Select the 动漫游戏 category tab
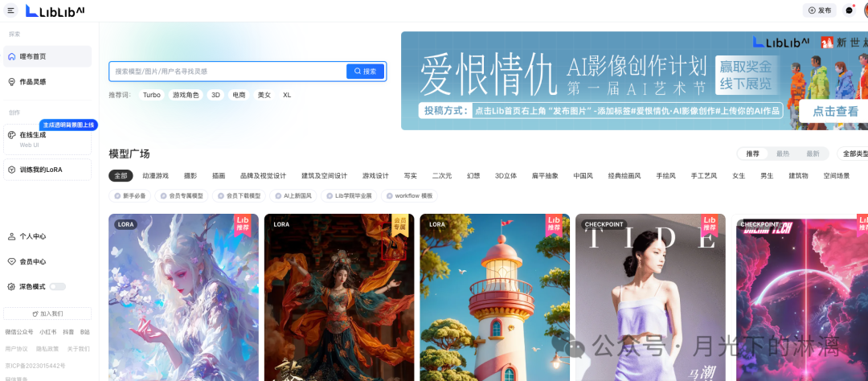Image resolution: width=868 pixels, height=381 pixels. click(x=155, y=175)
